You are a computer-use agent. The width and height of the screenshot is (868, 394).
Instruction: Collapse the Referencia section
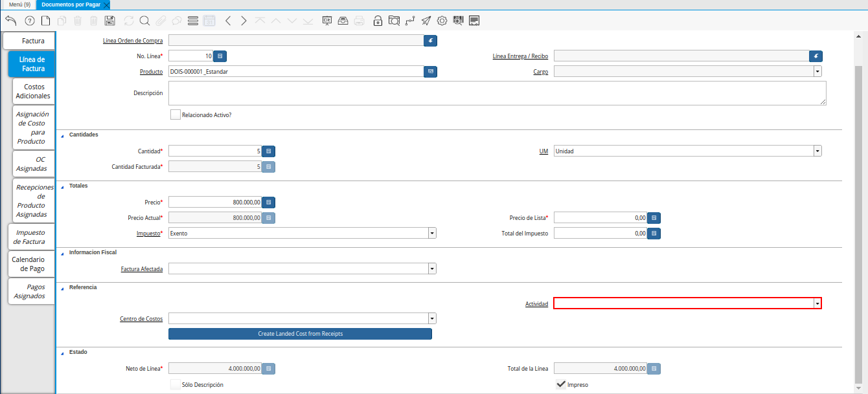click(63, 288)
